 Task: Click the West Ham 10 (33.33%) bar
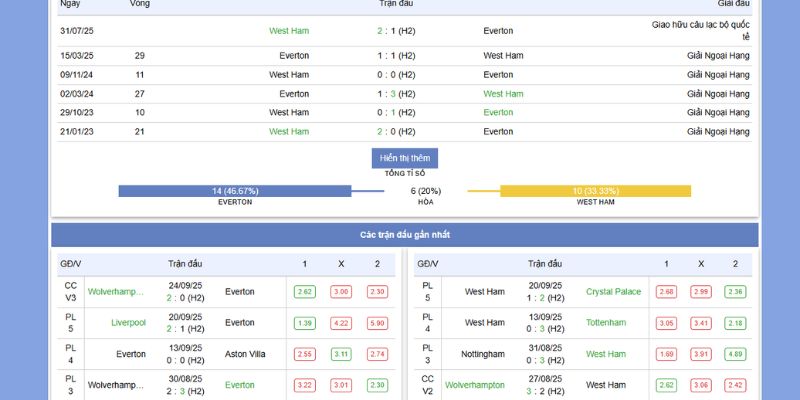pyautogui.click(x=595, y=191)
